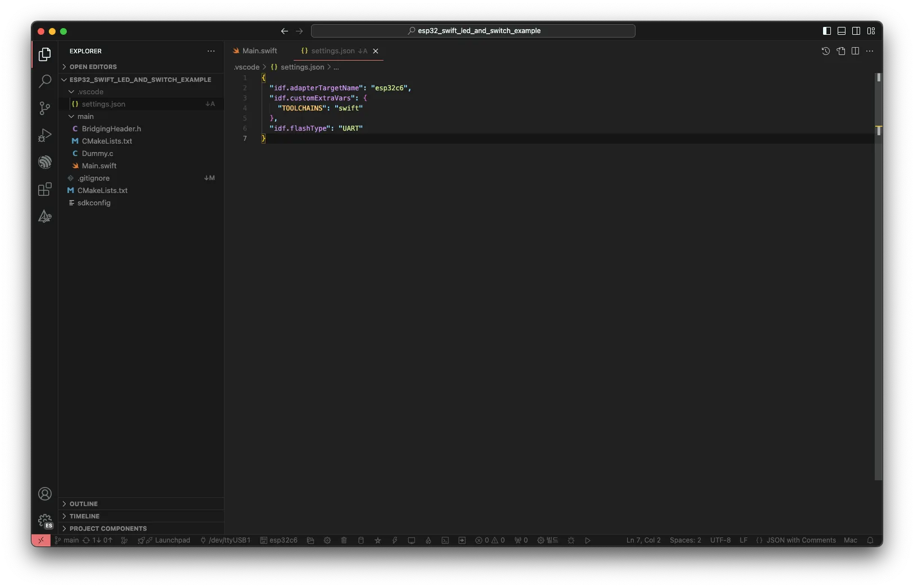Open the Extensions view
Image resolution: width=914 pixels, height=588 pixels.
coord(45,190)
